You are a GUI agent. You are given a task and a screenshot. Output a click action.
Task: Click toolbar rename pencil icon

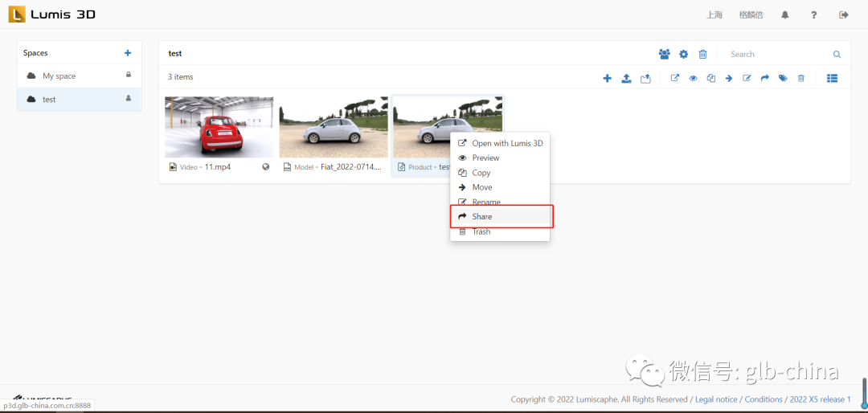(x=747, y=79)
